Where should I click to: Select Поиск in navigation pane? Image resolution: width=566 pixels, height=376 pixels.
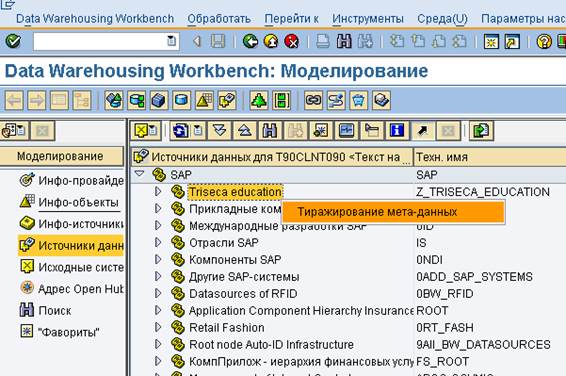(45, 310)
